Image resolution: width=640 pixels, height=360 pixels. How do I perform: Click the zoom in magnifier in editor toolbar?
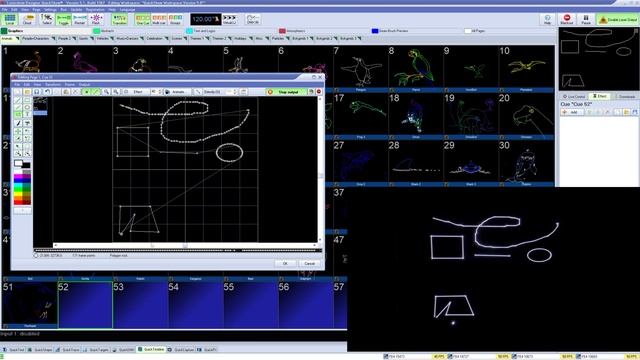point(106,92)
